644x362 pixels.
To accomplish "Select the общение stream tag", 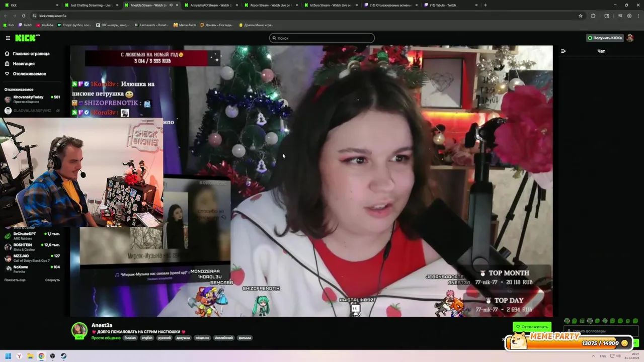I will [x=202, y=338].
